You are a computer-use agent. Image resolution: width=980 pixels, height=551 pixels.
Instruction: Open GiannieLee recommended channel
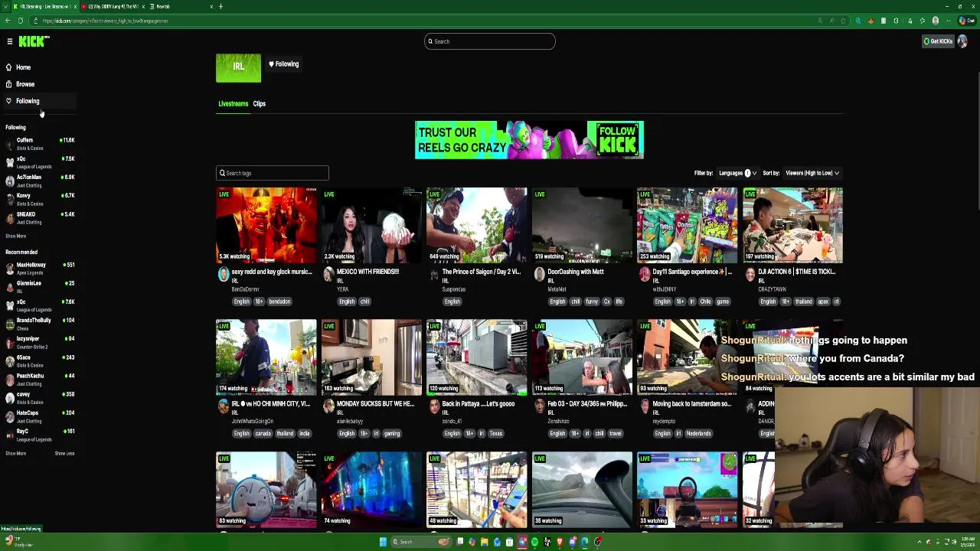click(38, 286)
